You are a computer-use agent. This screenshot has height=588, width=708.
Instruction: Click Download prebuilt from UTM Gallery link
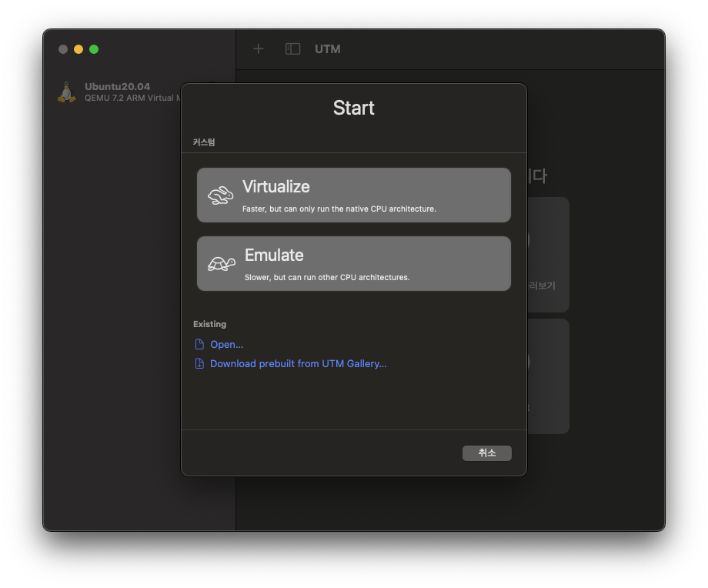click(298, 363)
